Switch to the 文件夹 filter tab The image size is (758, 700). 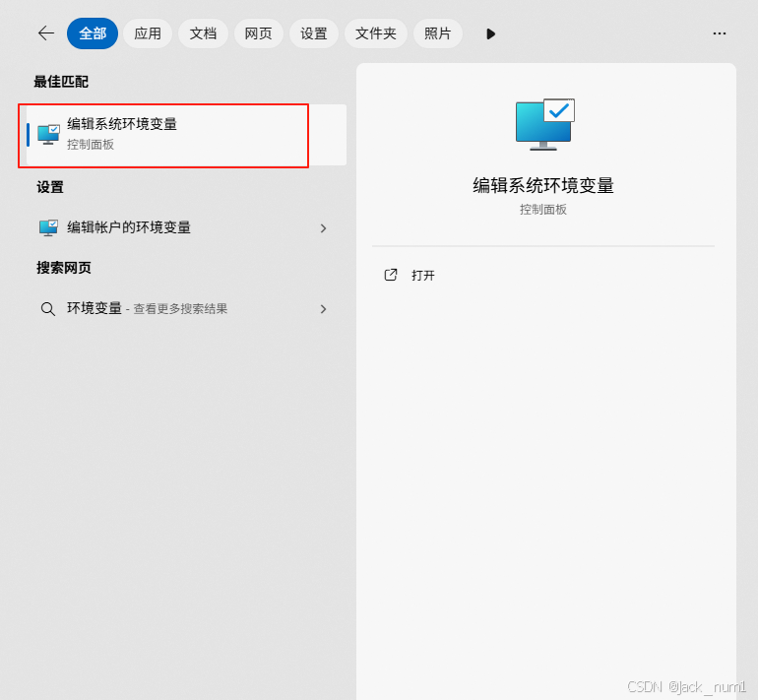click(376, 33)
